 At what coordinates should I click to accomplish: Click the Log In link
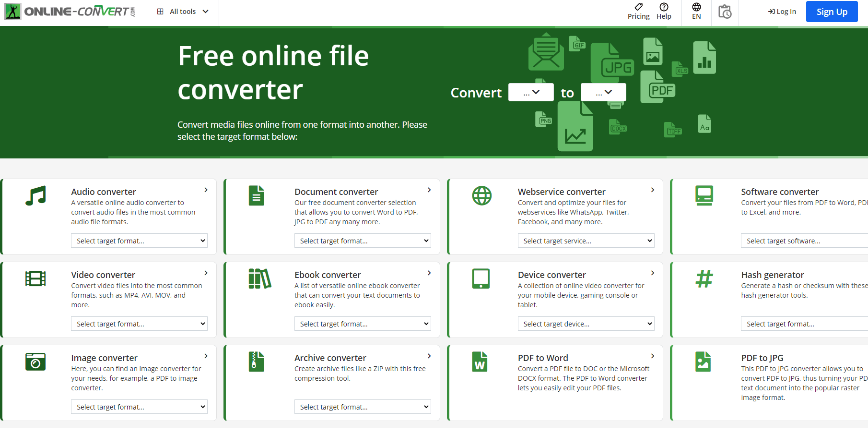(782, 12)
